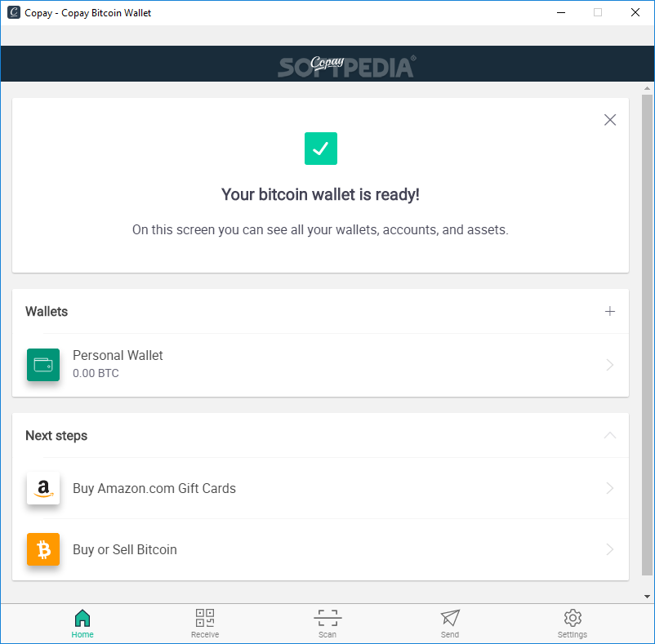
Task: Click 'Your bitcoin wallet is ready!' heading
Action: tap(320, 194)
